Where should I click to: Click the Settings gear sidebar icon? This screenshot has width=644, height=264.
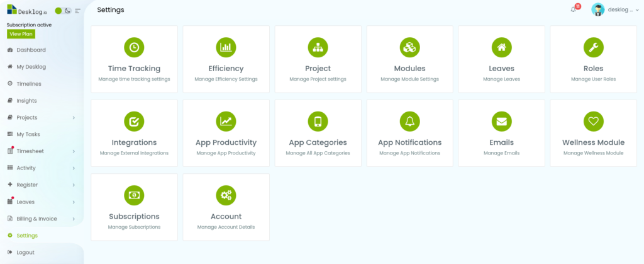point(10,236)
